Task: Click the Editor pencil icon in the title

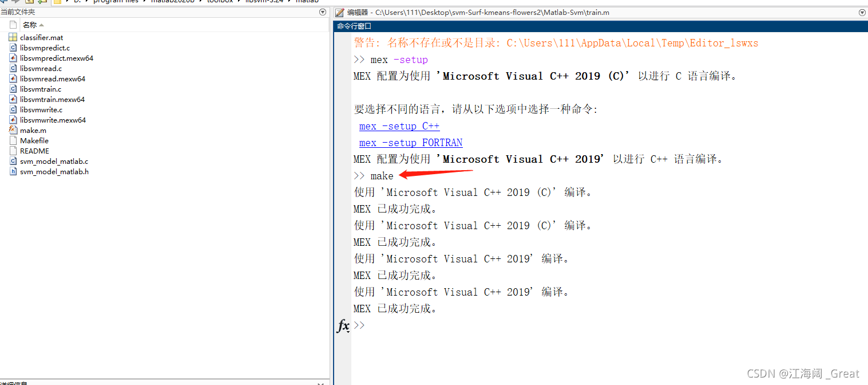Action: pos(340,12)
